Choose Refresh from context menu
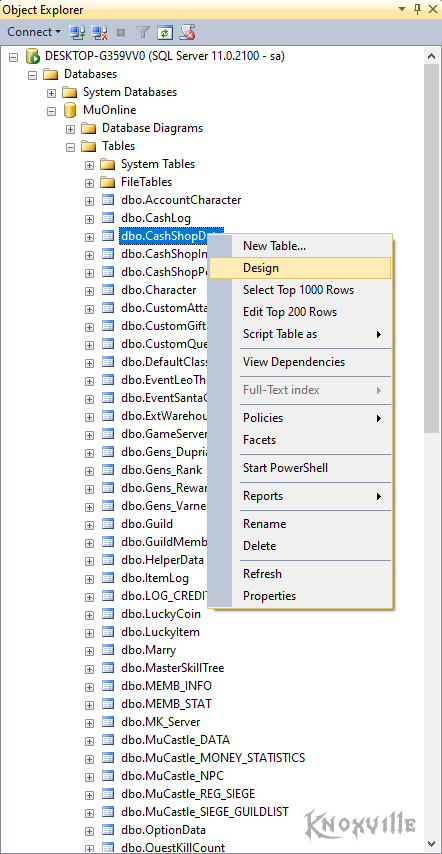This screenshot has width=442, height=854. click(x=300, y=574)
